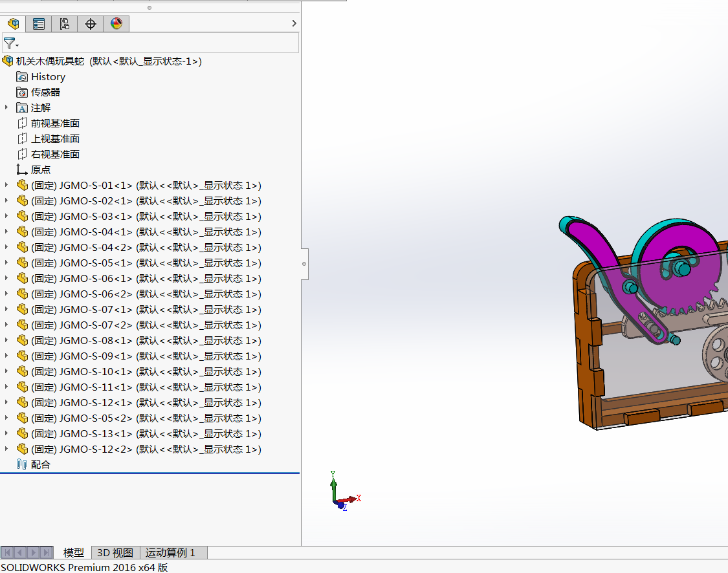Select the 配合 mates folder
The image size is (728, 573).
tap(40, 464)
